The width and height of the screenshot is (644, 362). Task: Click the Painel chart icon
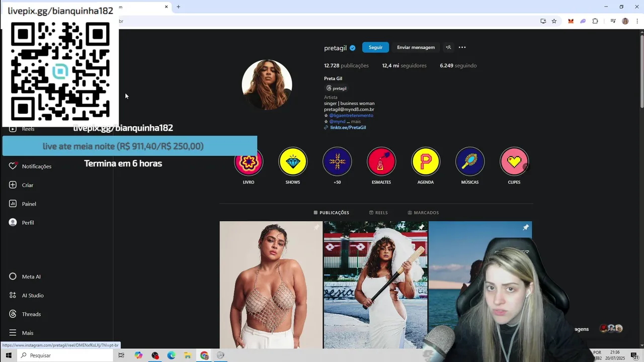(x=13, y=204)
